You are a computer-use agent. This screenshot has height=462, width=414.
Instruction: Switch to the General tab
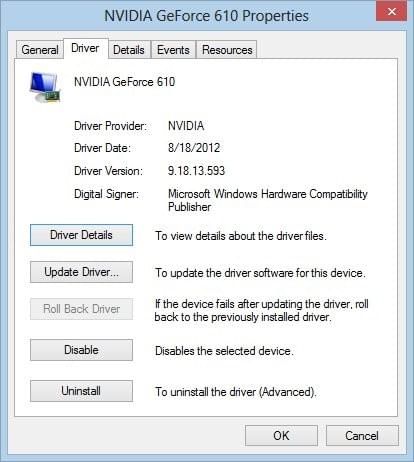coord(40,50)
